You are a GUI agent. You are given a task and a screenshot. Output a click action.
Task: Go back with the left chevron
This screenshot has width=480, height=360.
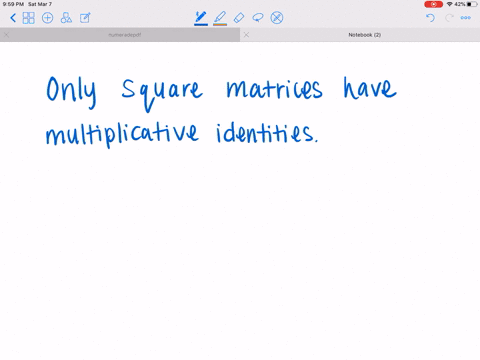(x=13, y=18)
